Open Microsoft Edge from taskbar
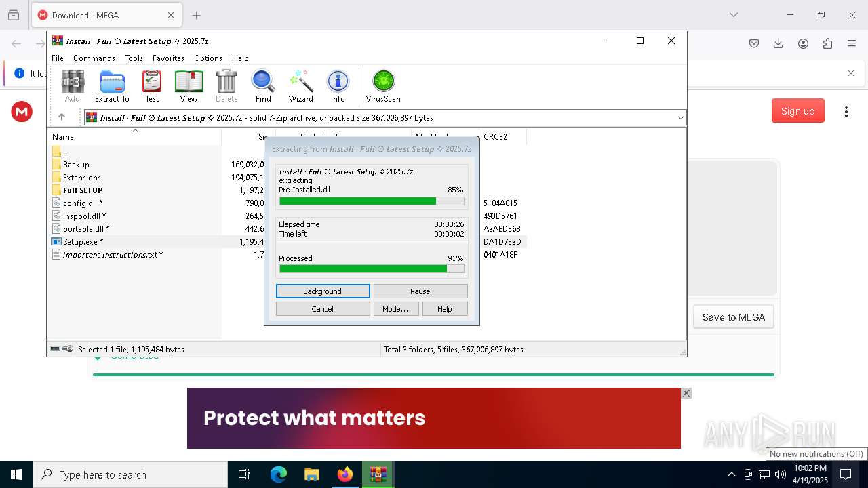This screenshot has height=488, width=868. pyautogui.click(x=279, y=474)
